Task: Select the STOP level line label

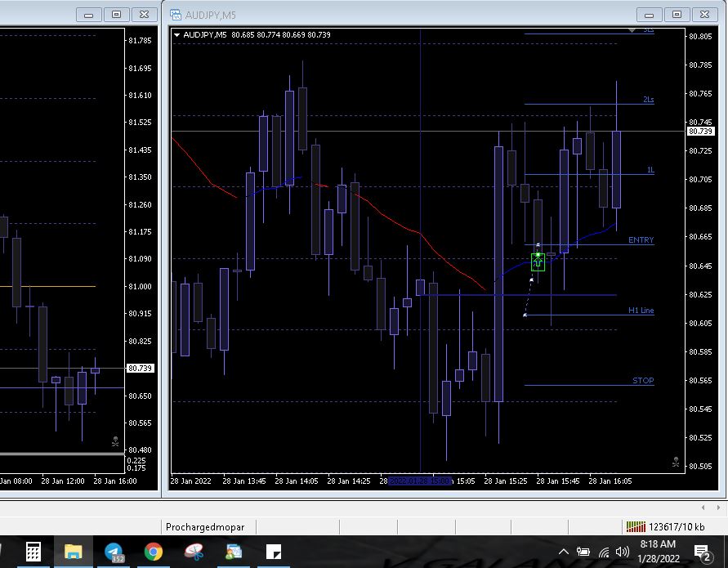Action: click(643, 381)
